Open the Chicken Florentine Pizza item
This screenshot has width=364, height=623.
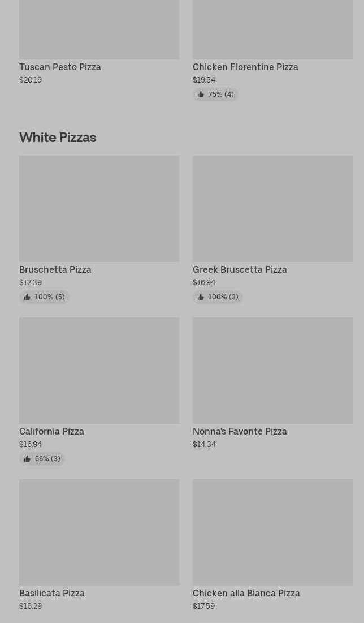point(245,67)
